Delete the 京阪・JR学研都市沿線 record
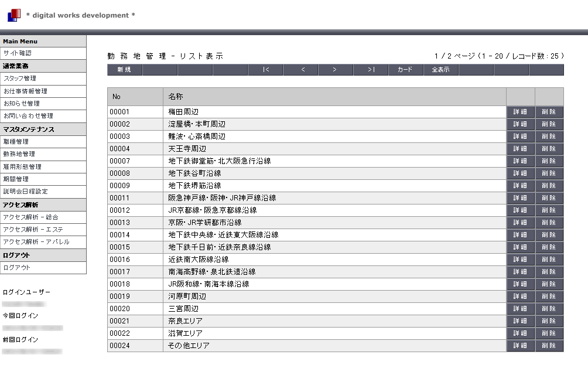 coord(549,223)
